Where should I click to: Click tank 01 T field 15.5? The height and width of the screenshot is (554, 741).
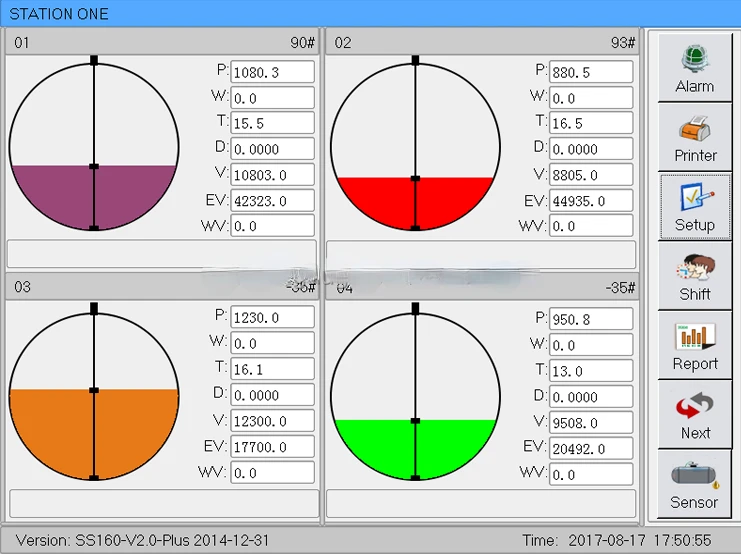(272, 123)
